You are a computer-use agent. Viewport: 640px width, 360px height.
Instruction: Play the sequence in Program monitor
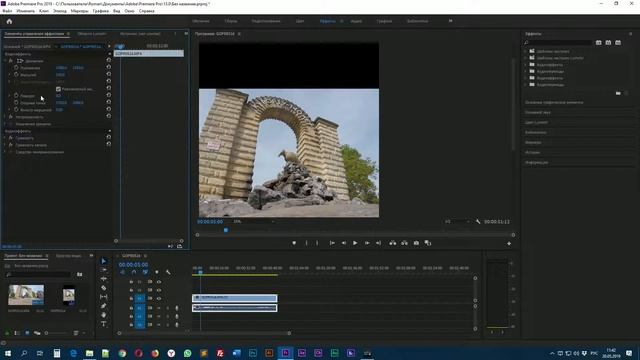pos(355,243)
